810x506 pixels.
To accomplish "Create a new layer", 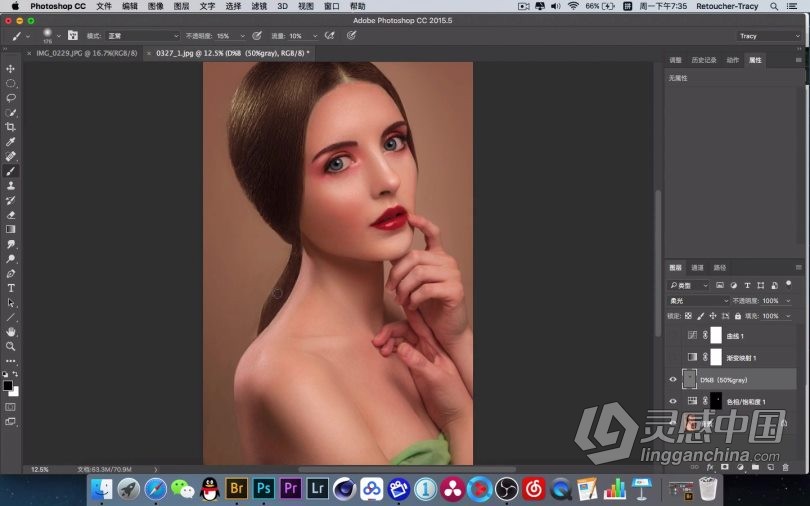I will (x=771, y=467).
